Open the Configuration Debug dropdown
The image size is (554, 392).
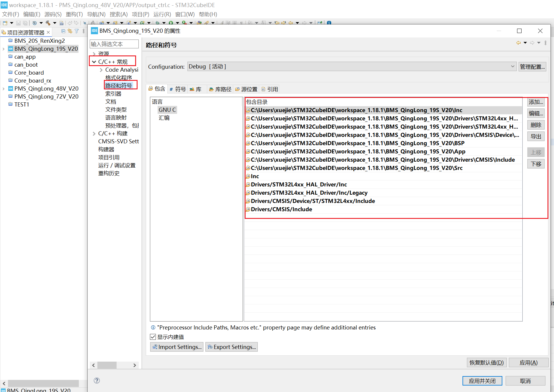coord(352,67)
